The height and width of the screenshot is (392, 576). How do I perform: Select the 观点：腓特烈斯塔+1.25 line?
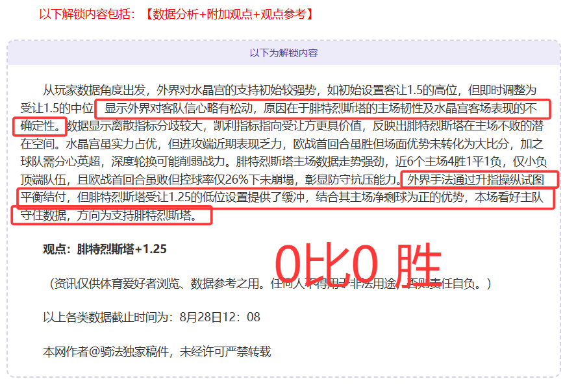point(105,249)
